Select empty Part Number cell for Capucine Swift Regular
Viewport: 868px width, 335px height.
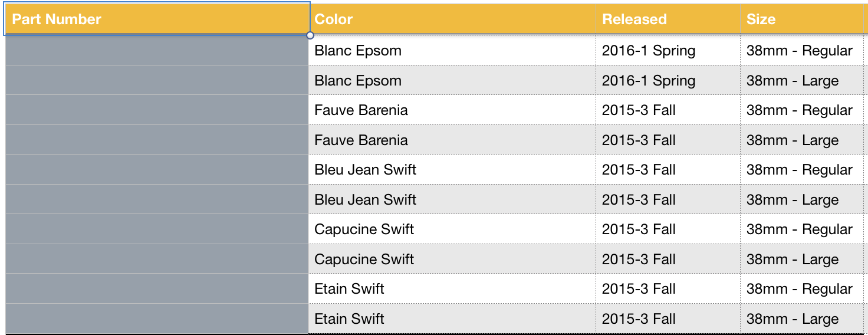click(x=157, y=229)
